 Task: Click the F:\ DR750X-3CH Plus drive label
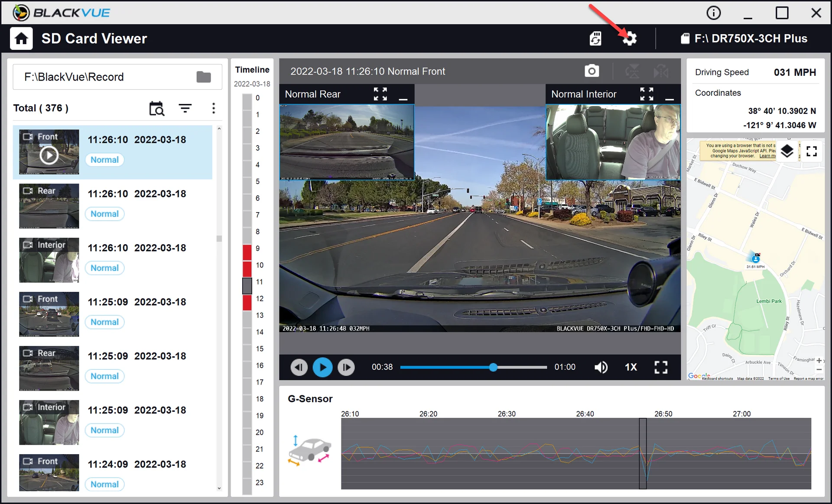751,39
